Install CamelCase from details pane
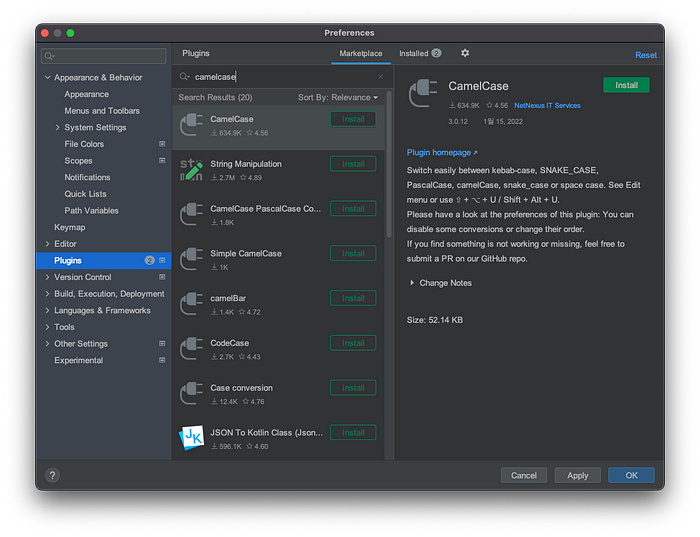The width and height of the screenshot is (700, 537). pos(626,85)
